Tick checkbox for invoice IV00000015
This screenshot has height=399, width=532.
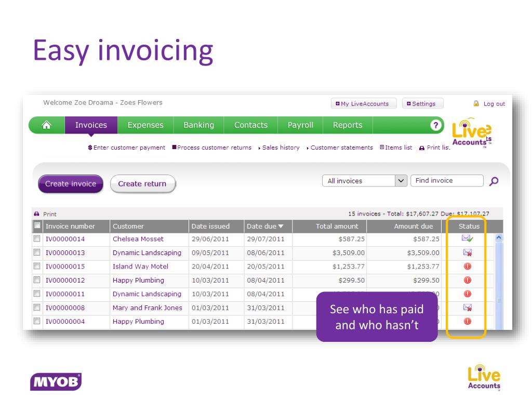click(37, 266)
